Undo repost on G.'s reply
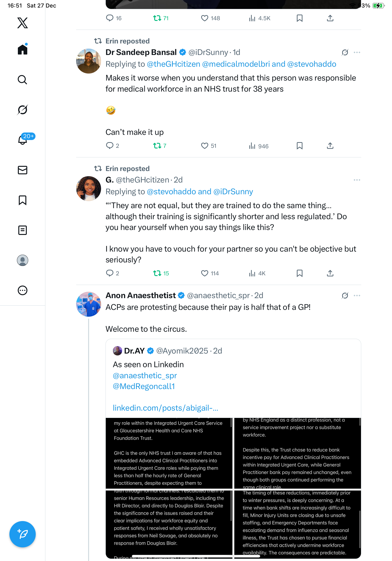 157,273
